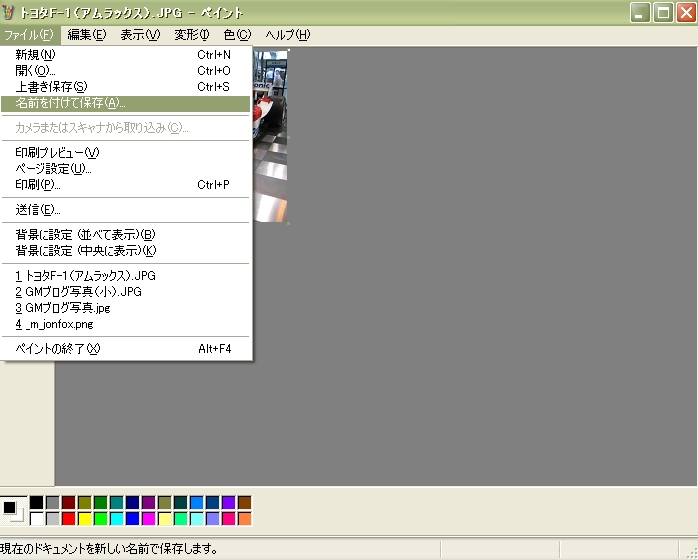Minimize the Paint window
The width and height of the screenshot is (698, 560).
click(641, 13)
